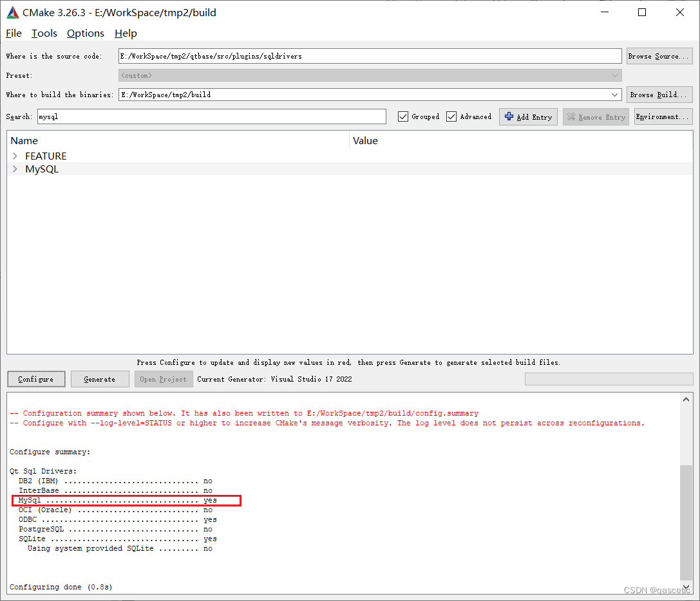The image size is (700, 601).
Task: Maximize the CMake window
Action: (642, 12)
